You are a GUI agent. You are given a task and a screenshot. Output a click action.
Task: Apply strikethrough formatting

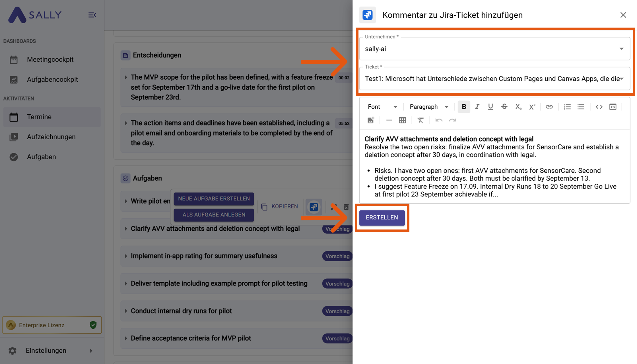tap(504, 107)
